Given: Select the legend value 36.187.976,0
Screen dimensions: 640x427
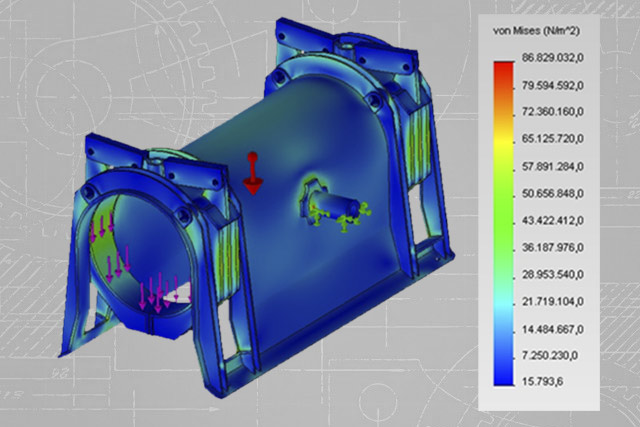Looking at the screenshot, I should [x=553, y=247].
